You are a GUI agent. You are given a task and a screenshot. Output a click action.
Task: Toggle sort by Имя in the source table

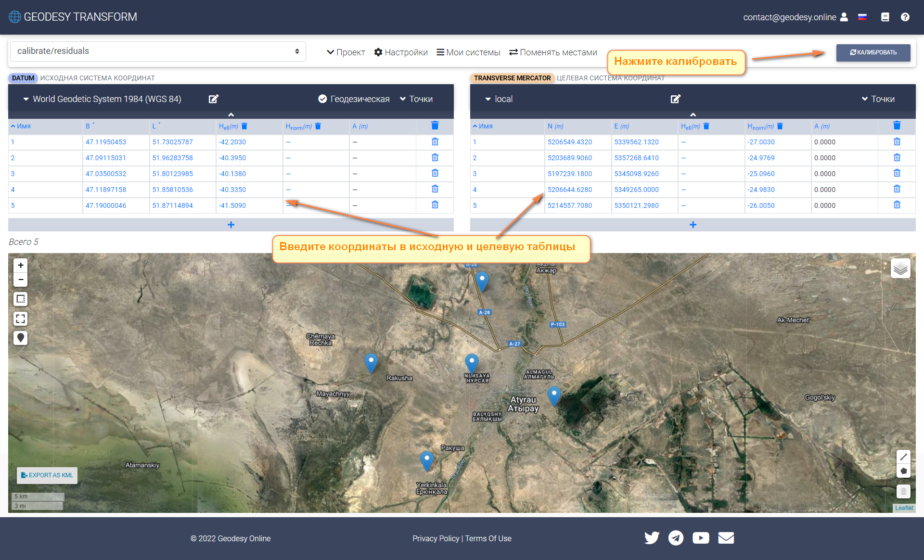[x=21, y=126]
